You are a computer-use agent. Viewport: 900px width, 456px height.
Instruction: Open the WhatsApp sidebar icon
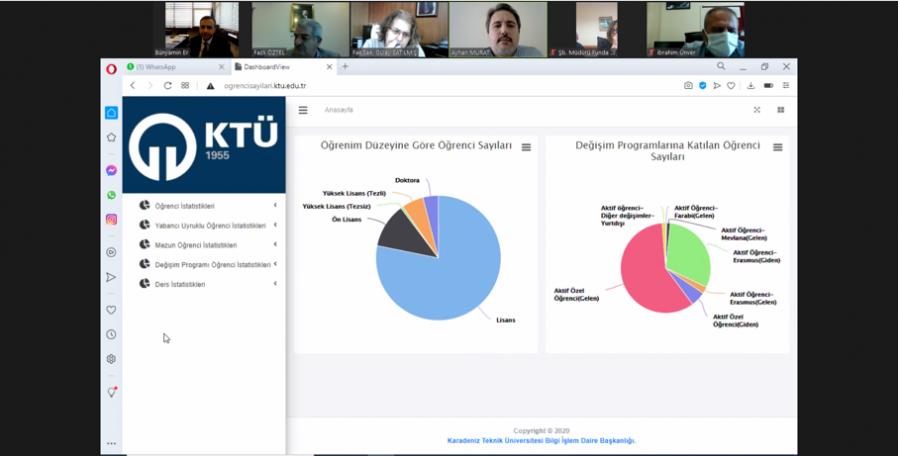point(111,195)
